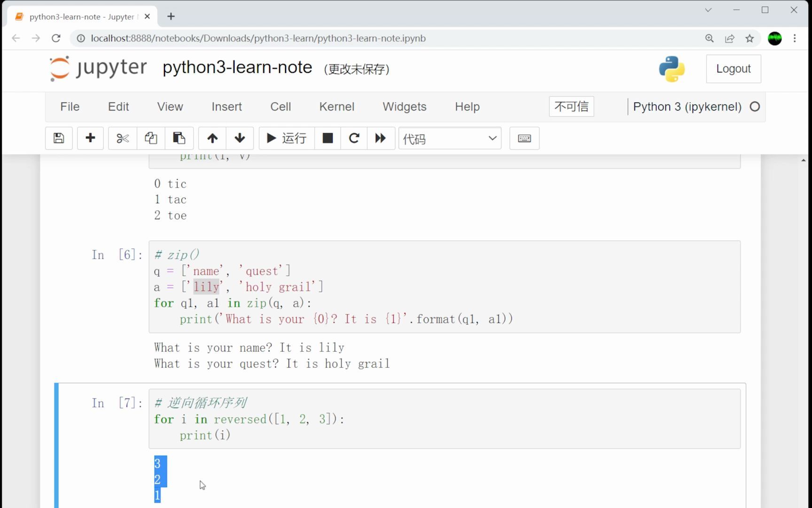
Task: Interrupt the kernel with the stop icon
Action: [327, 138]
